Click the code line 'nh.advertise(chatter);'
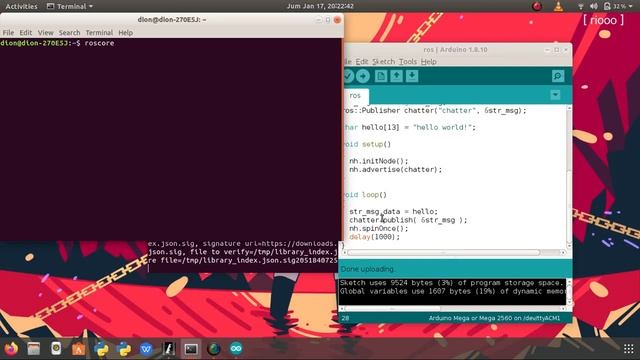 pyautogui.click(x=395, y=169)
